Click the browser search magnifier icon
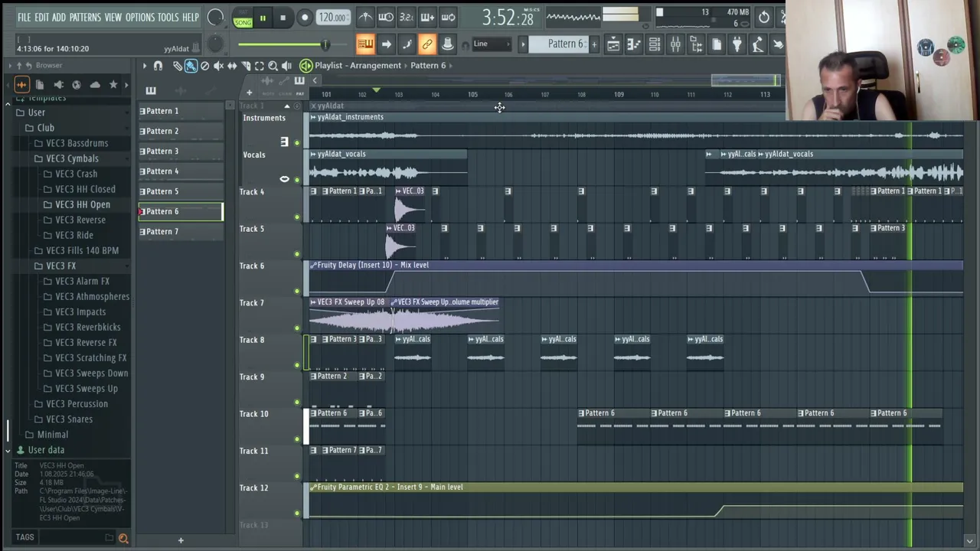Screen dimensions: 980x551 click(x=122, y=539)
